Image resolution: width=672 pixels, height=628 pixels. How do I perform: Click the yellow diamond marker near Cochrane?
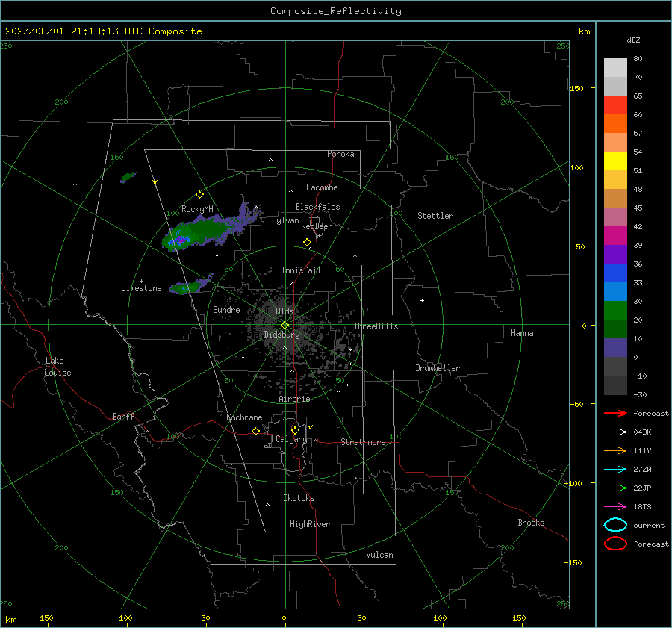click(255, 431)
